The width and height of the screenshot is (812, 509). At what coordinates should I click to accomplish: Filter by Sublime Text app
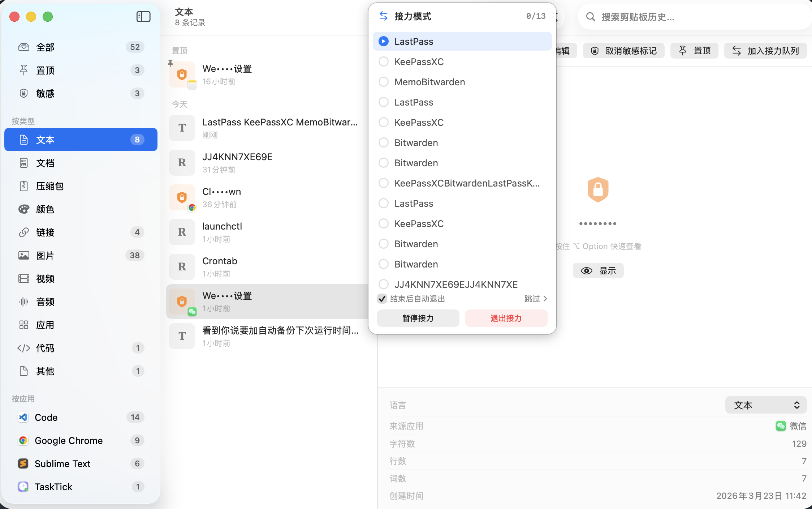(x=62, y=464)
